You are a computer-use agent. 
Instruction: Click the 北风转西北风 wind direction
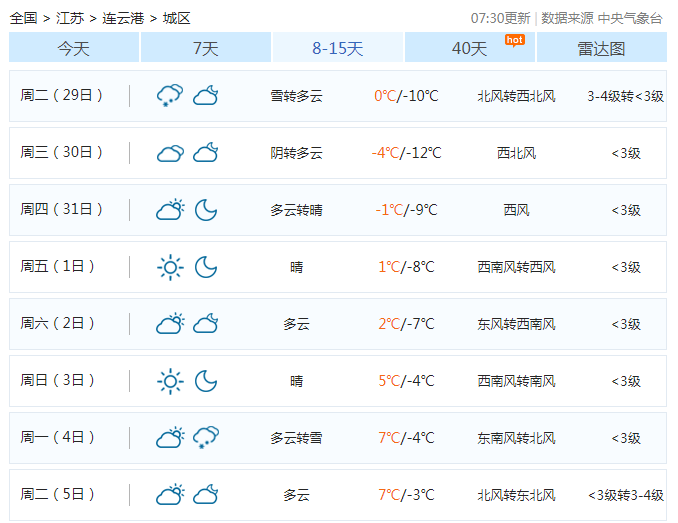(516, 96)
